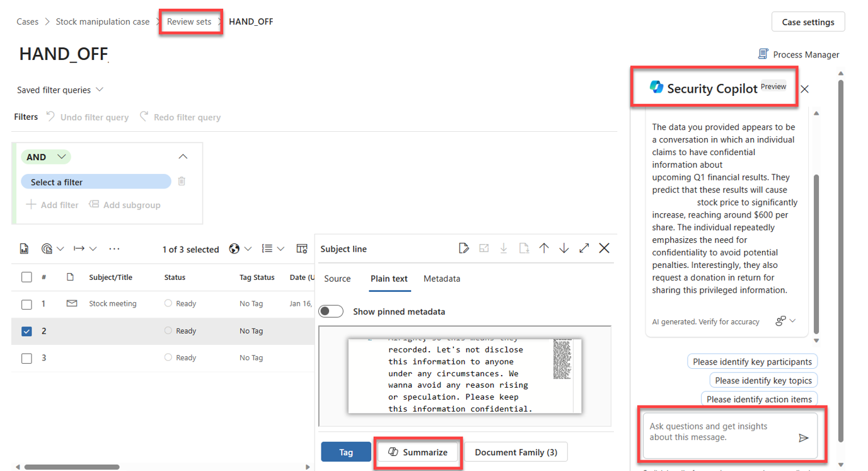Check the checkbox for row 1
This screenshot has height=471, width=868.
point(26,304)
